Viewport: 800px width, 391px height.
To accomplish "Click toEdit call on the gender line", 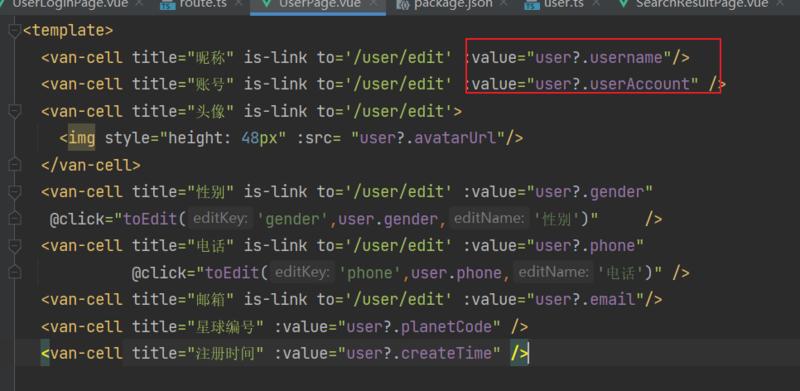I will pos(151,219).
